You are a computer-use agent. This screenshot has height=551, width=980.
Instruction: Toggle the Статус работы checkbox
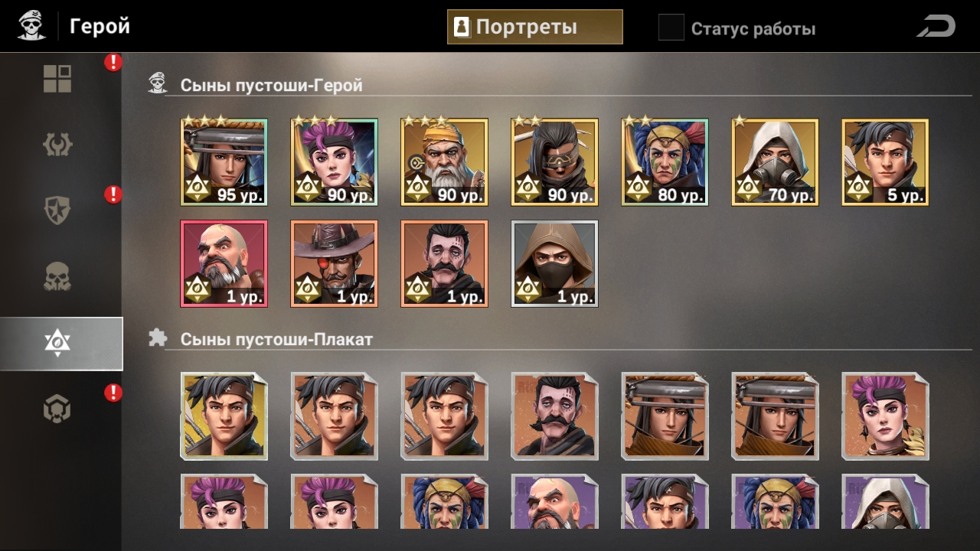pyautogui.click(x=671, y=28)
